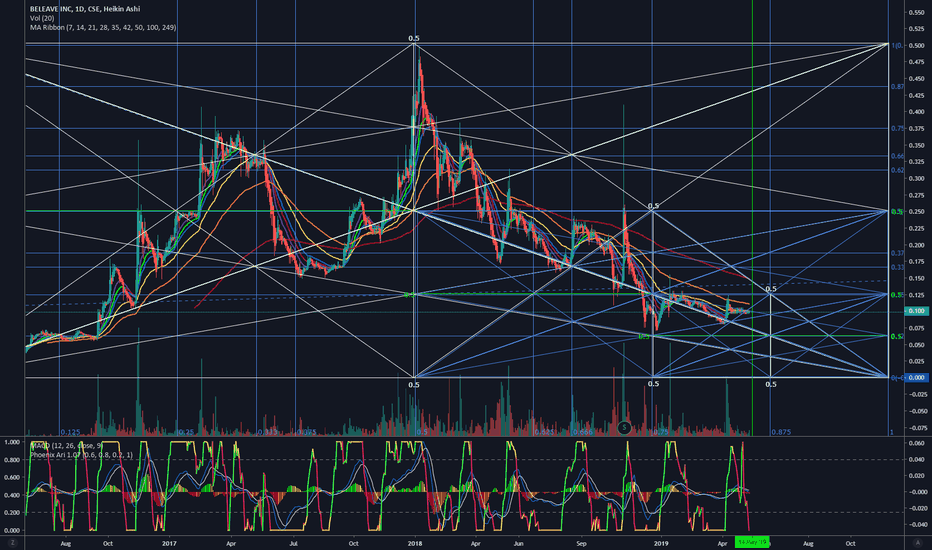The height and width of the screenshot is (550, 932).
Task: Click the 0.550 value on the price axis
Action: (916, 12)
